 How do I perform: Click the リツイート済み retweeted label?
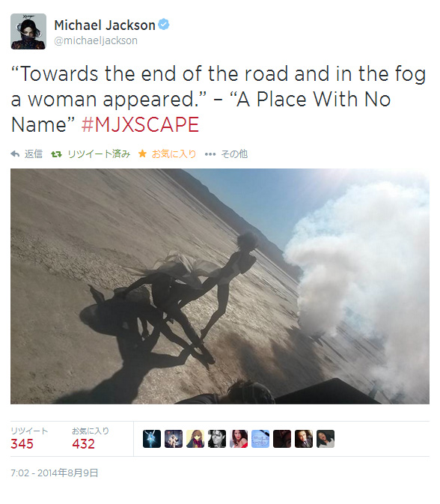click(99, 154)
